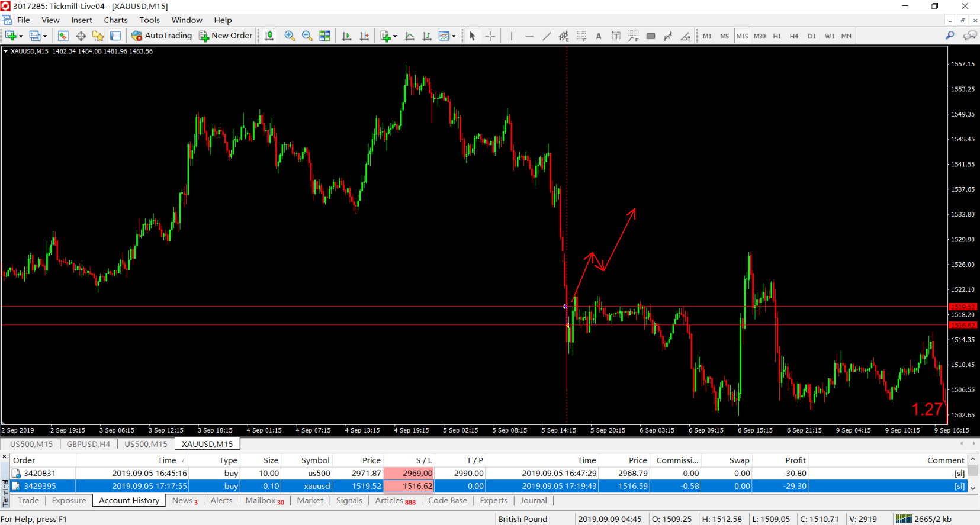980x525 pixels.
Task: Open the XAUUSD,M15 chart title triangle
Action: point(6,51)
